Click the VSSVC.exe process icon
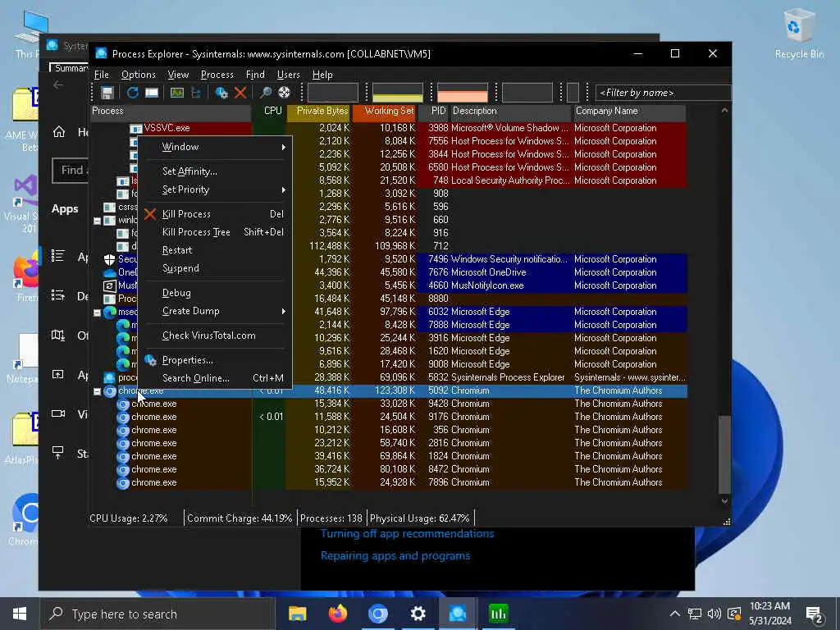840x630 pixels. tap(135, 129)
